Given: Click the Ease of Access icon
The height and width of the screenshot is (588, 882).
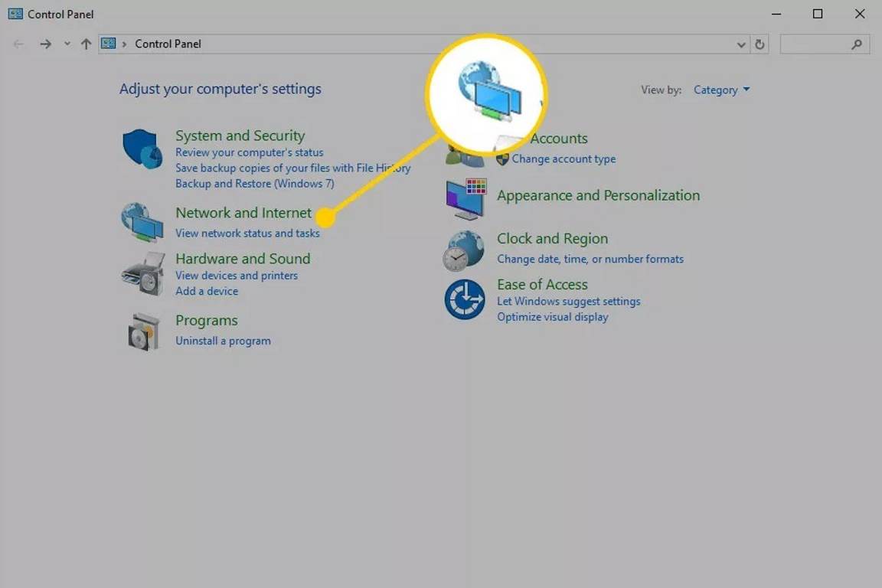Looking at the screenshot, I should tap(465, 299).
